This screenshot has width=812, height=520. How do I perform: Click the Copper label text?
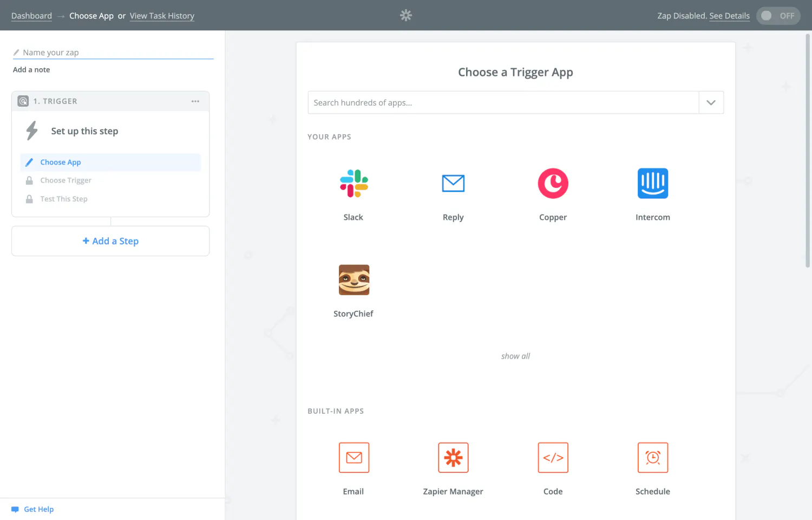[553, 217]
